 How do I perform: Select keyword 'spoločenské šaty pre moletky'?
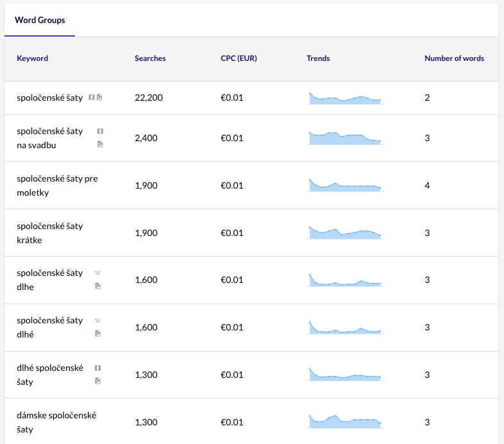(57, 185)
